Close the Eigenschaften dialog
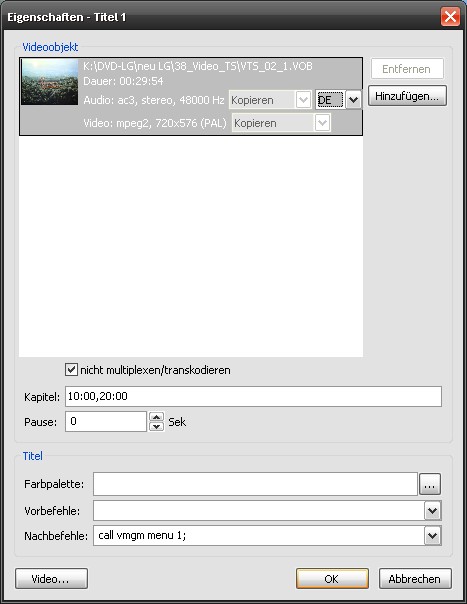Screen dimensions: 467x604 (x=450, y=17)
